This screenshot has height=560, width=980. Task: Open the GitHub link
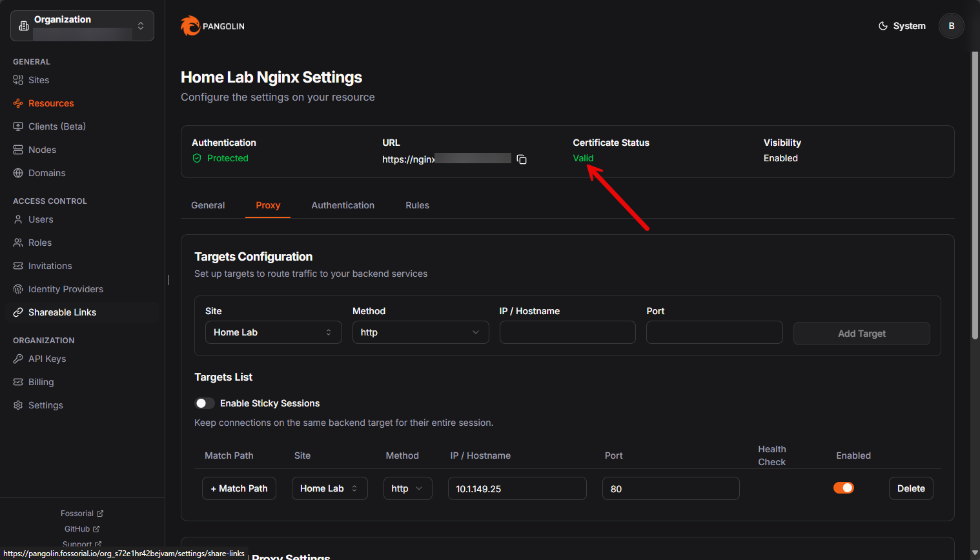point(82,529)
